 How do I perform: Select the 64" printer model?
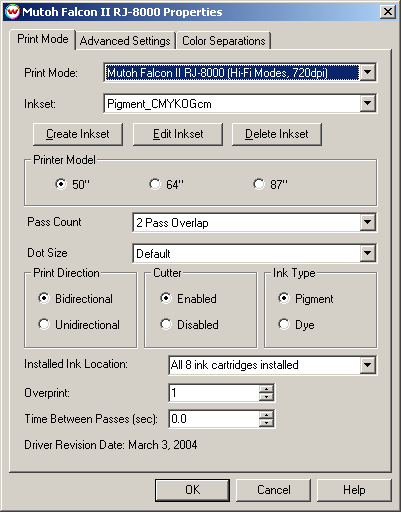tap(155, 184)
